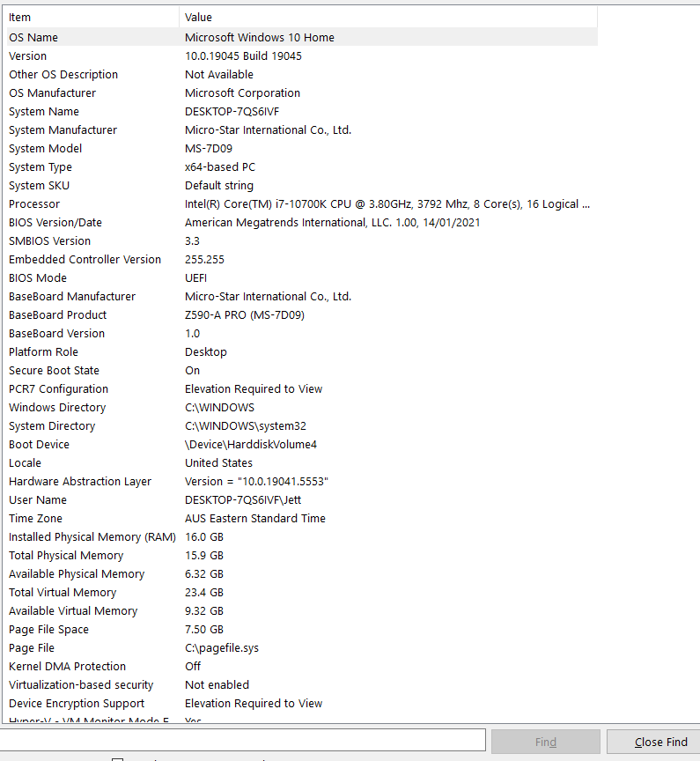Select the Total Virtual Memory row
Viewport: 700px width, 761px height.
pos(302,592)
